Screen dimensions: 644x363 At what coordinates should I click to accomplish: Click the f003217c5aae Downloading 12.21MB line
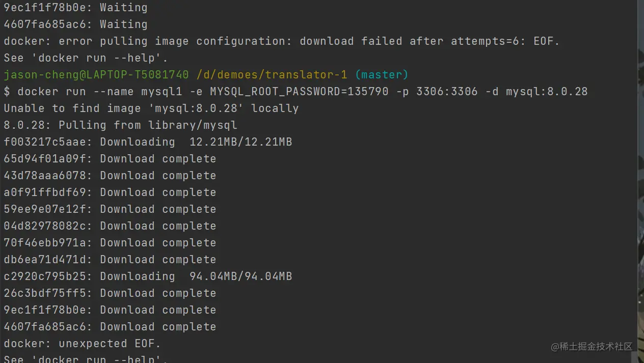(x=148, y=142)
